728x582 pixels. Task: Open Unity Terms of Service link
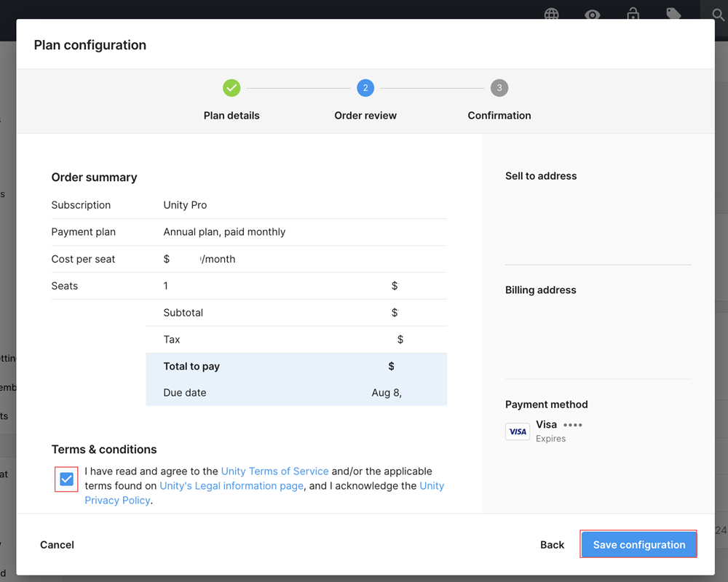275,471
